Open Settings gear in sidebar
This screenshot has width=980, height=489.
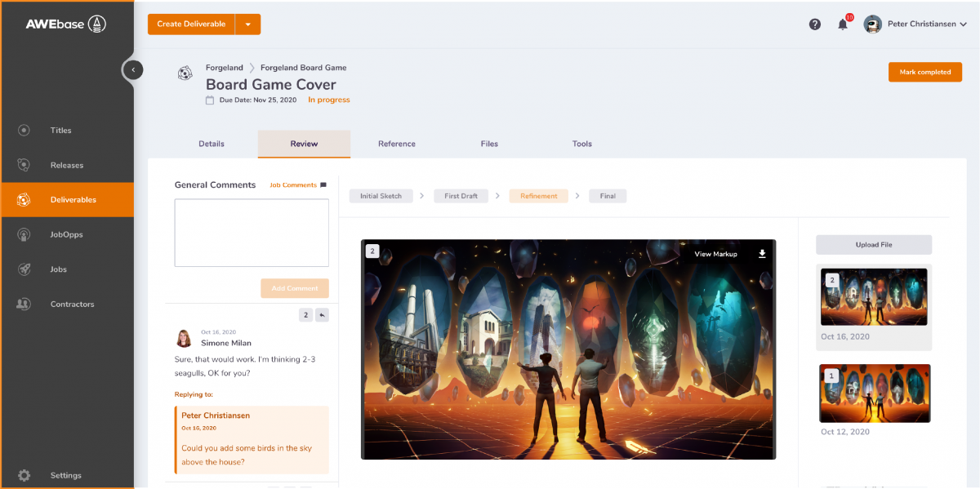point(24,475)
